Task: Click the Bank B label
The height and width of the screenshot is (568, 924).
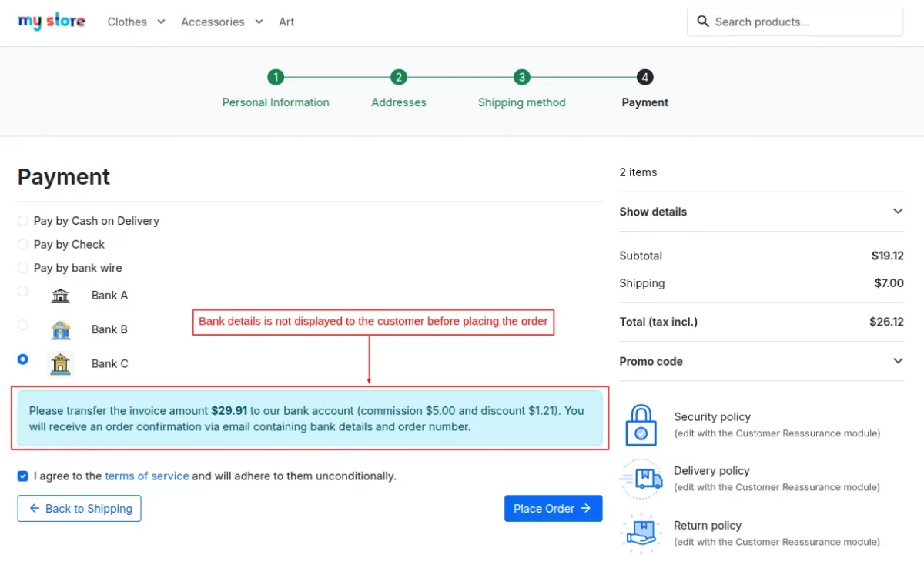Action: [109, 329]
